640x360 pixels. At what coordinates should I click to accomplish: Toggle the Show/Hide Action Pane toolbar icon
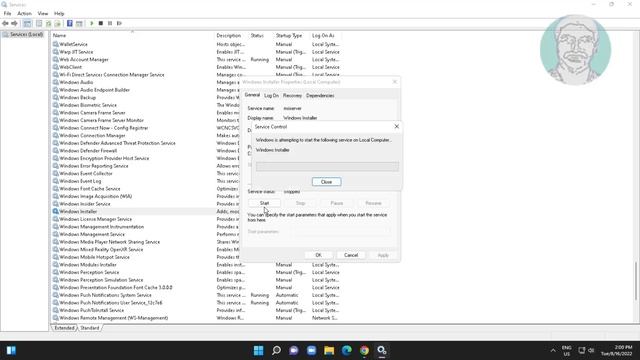pyautogui.click(x=79, y=23)
